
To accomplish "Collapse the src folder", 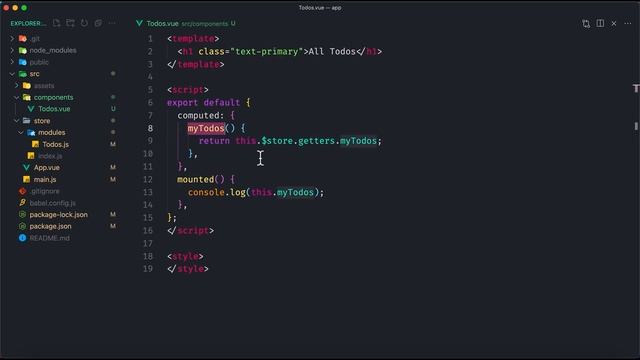I will (12, 74).
